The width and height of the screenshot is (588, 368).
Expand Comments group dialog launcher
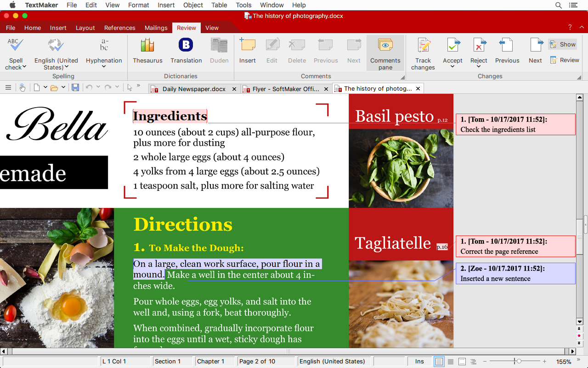point(403,77)
